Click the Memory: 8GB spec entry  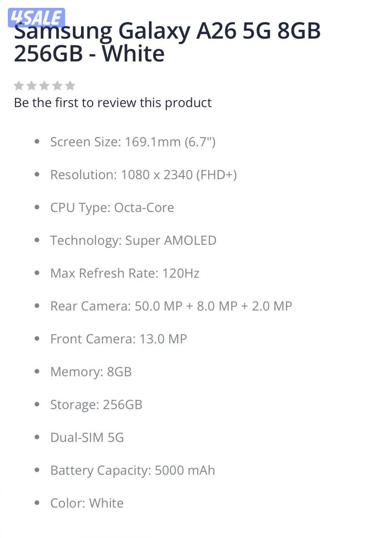pyautogui.click(x=91, y=372)
